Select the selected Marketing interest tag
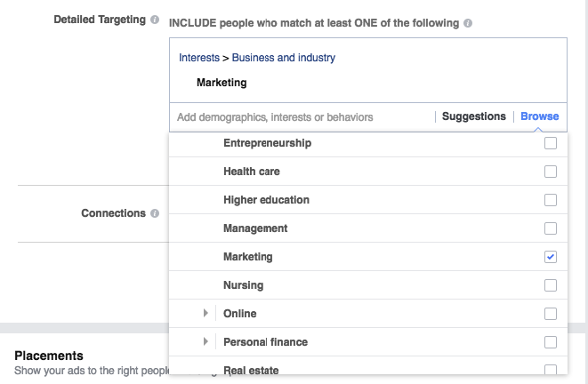This screenshot has width=588, height=384. 222,83
